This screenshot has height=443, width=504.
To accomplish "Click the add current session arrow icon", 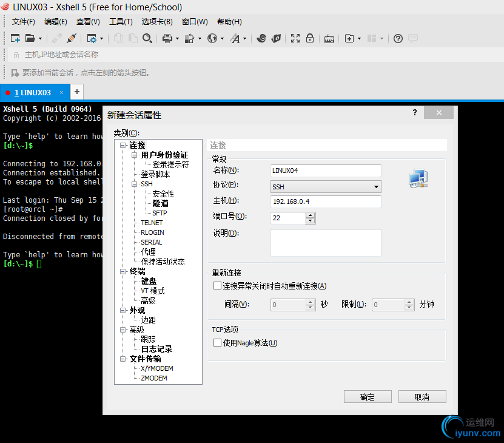I will point(15,73).
